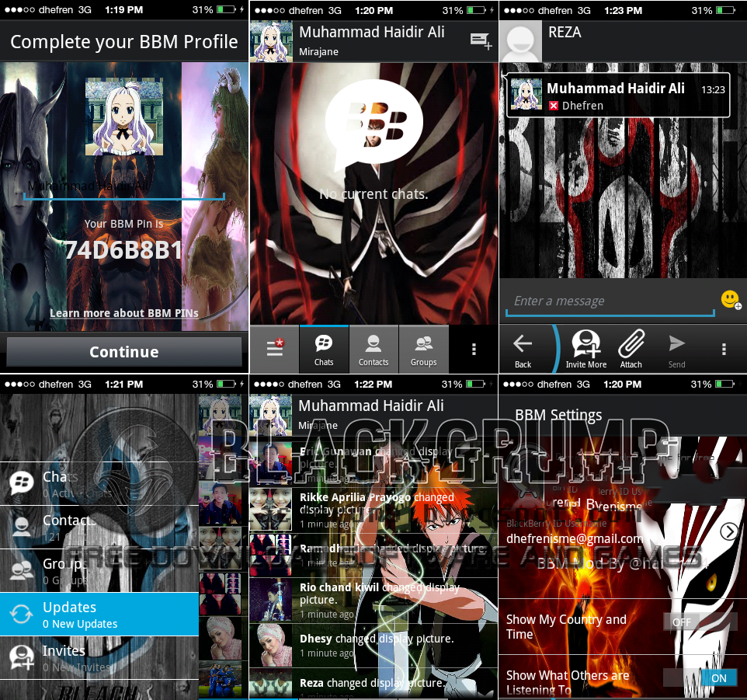Edit the Muhammad Haidir Ali name field

pos(124,187)
